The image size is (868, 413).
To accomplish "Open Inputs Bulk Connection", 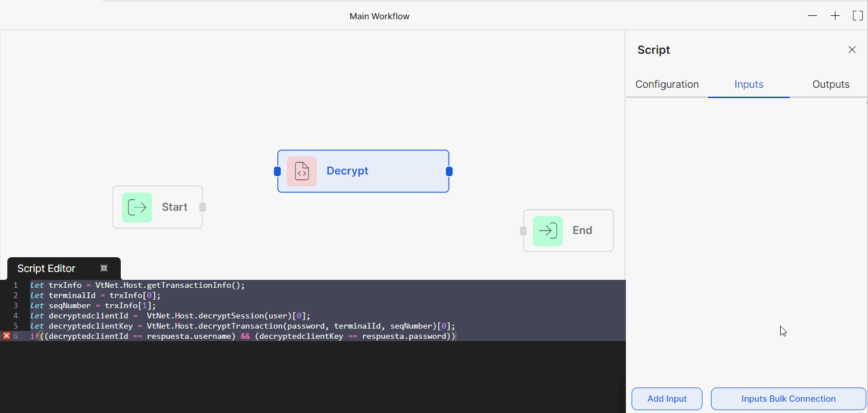I will click(788, 399).
